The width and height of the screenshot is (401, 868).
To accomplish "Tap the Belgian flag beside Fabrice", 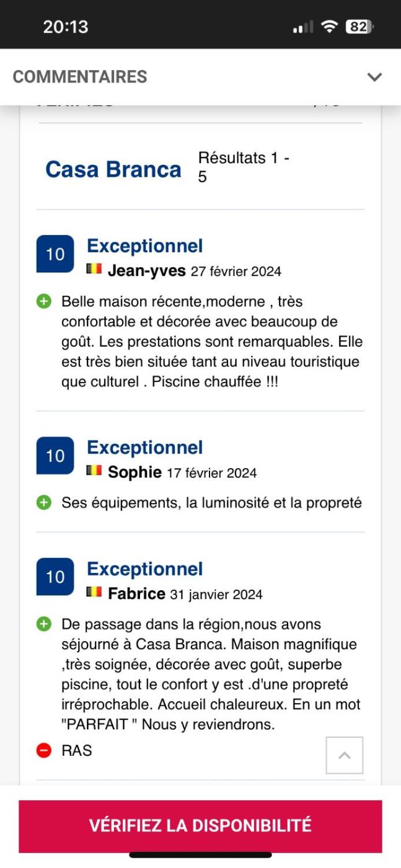I will click(x=94, y=592).
